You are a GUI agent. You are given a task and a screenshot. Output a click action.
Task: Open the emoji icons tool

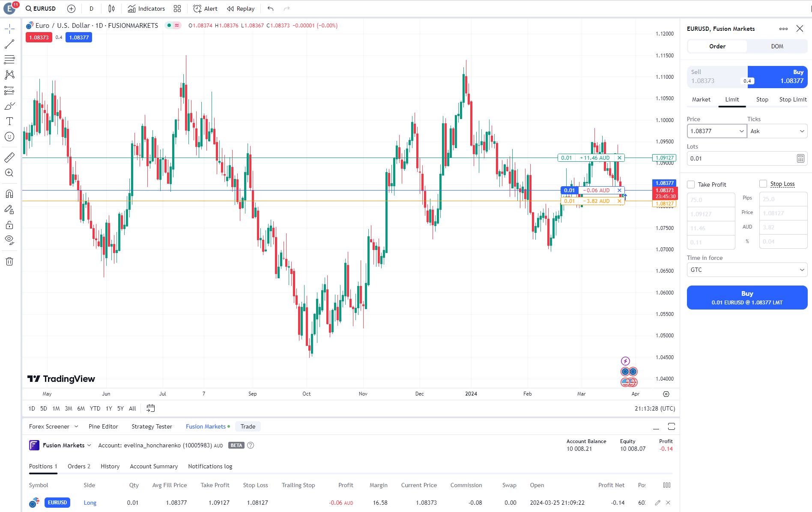click(x=9, y=137)
